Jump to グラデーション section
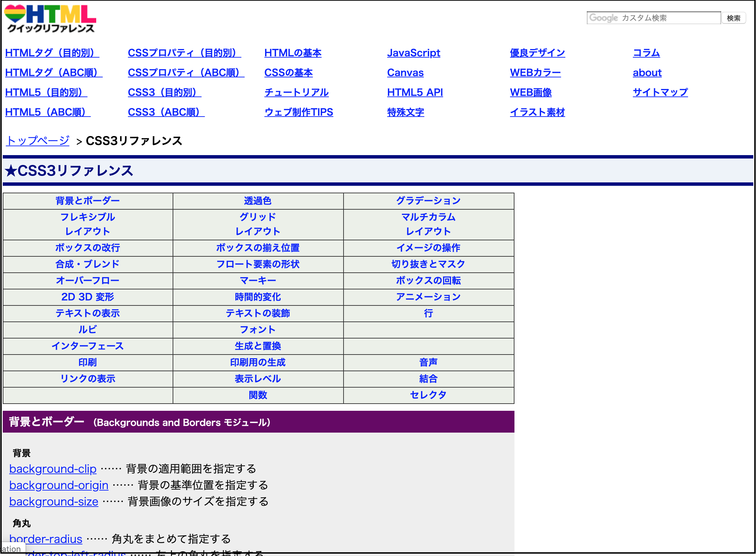This screenshot has height=556, width=756. tap(428, 201)
